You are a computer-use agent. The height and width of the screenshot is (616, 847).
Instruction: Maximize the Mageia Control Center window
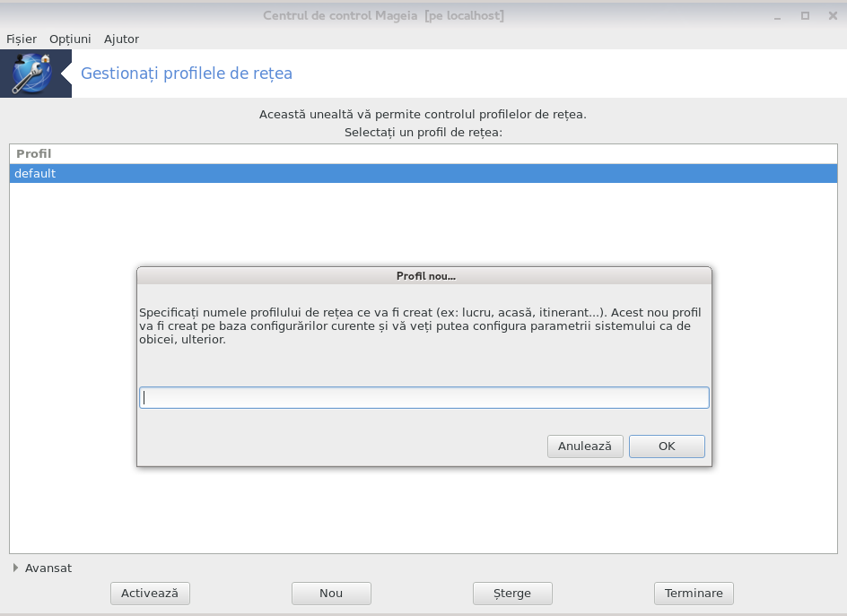pyautogui.click(x=805, y=15)
